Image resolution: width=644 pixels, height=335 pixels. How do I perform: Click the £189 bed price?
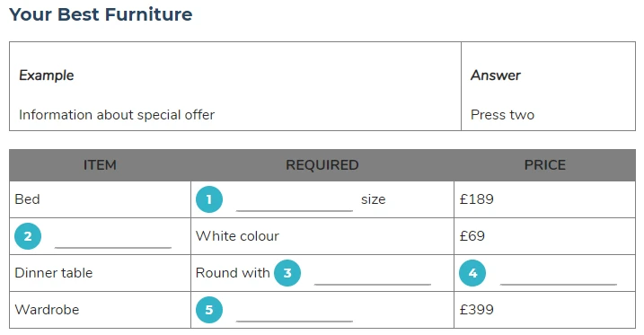coord(476,199)
